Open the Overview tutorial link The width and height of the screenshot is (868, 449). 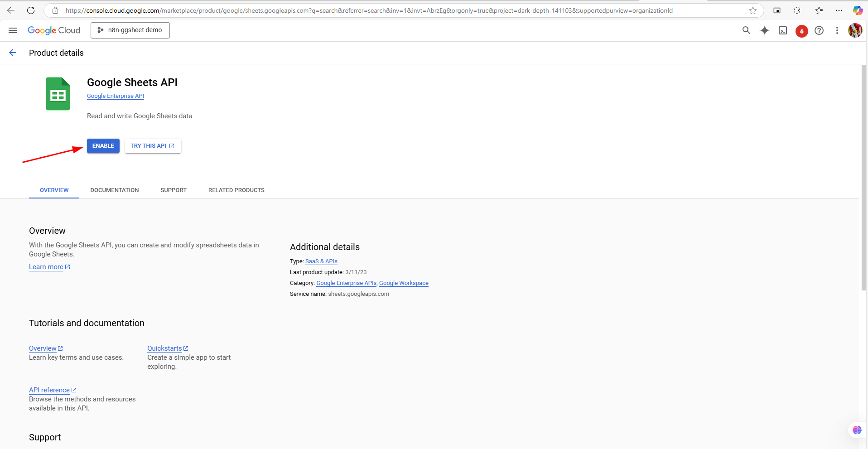click(46, 348)
